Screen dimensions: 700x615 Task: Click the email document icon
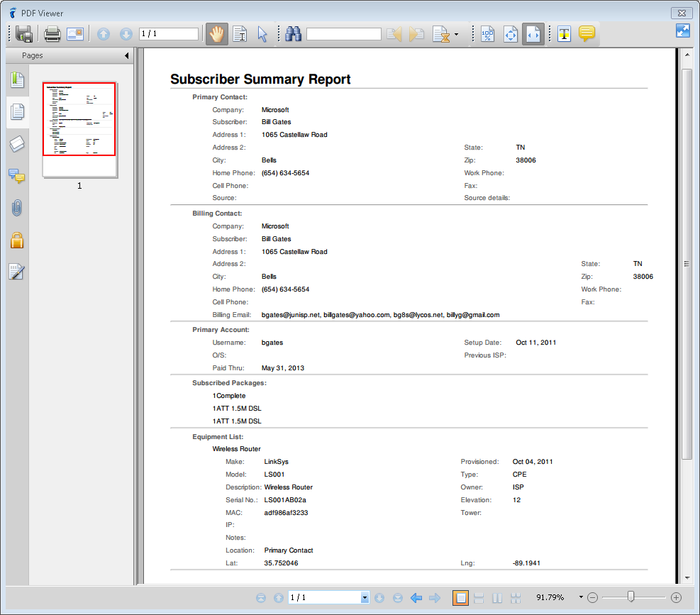coord(75,34)
